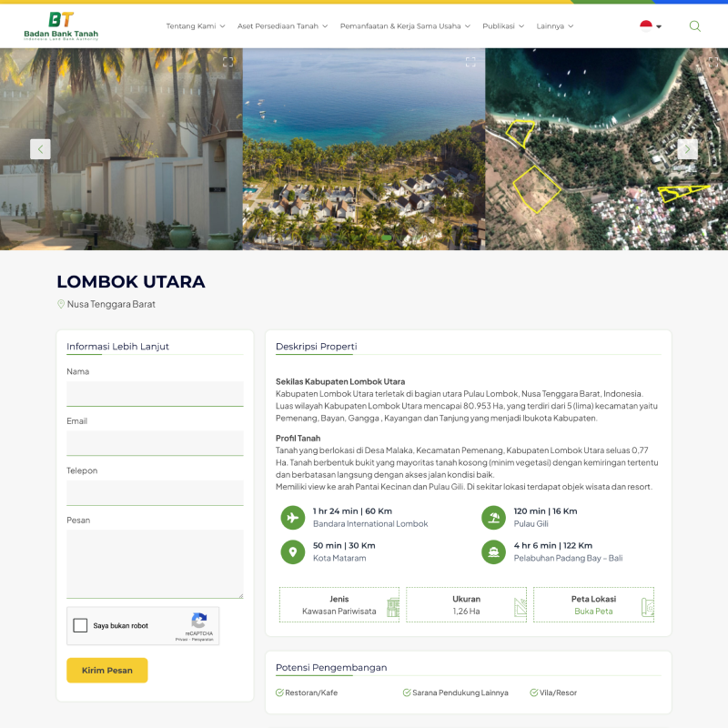This screenshot has width=728, height=728.
Task: Click the location pin icon for Kota Mataram
Action: 292,551
